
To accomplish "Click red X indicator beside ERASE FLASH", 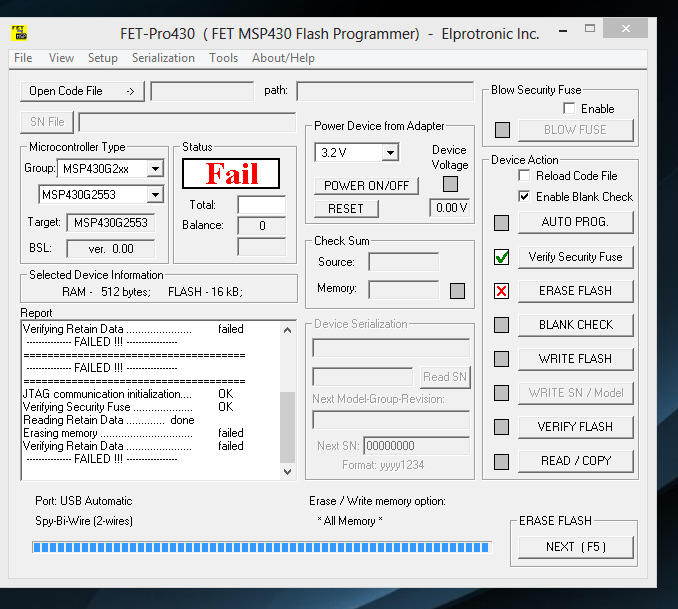I will (501, 291).
